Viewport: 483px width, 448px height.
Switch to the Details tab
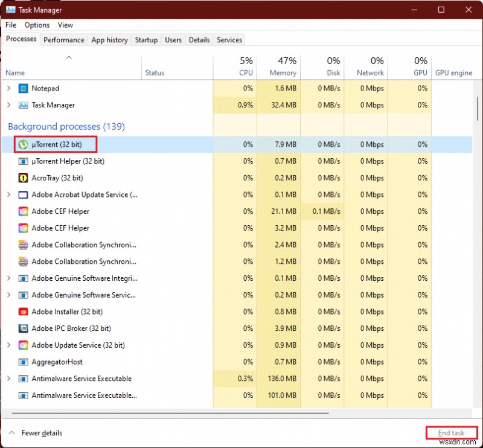point(199,40)
